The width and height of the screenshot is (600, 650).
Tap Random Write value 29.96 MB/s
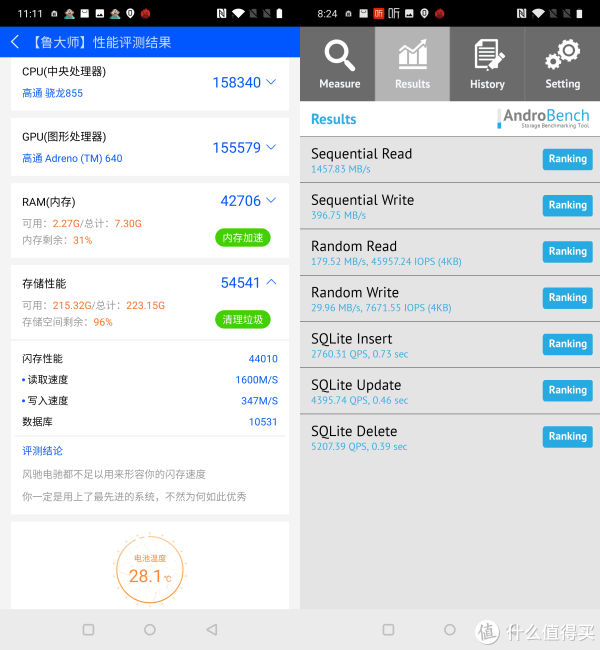(336, 308)
